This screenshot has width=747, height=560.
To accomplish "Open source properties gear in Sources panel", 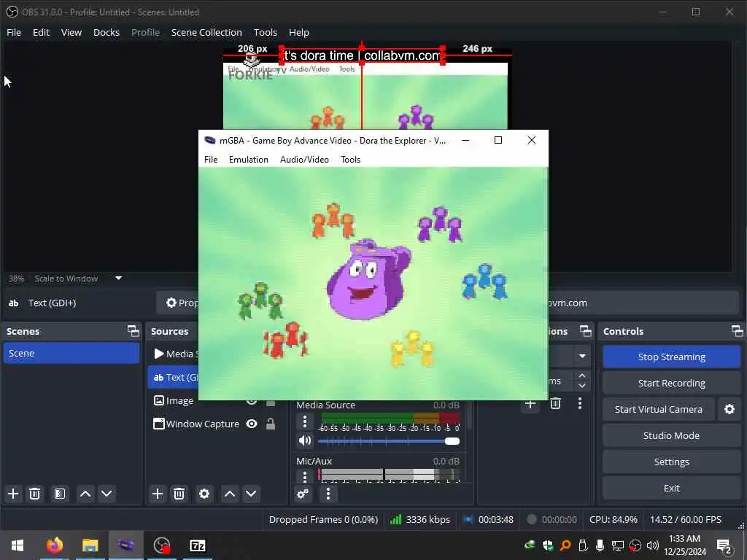I will coord(204,494).
